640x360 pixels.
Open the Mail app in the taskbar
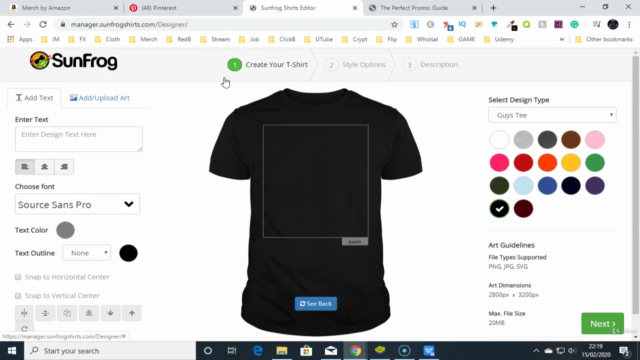tap(331, 351)
